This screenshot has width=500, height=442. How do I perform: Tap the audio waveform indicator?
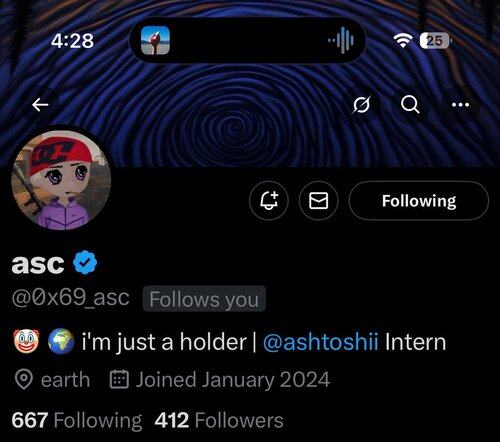click(x=341, y=40)
